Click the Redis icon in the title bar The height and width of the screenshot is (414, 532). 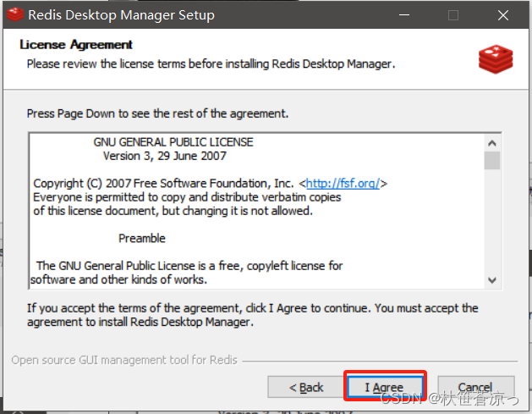[x=15, y=14]
